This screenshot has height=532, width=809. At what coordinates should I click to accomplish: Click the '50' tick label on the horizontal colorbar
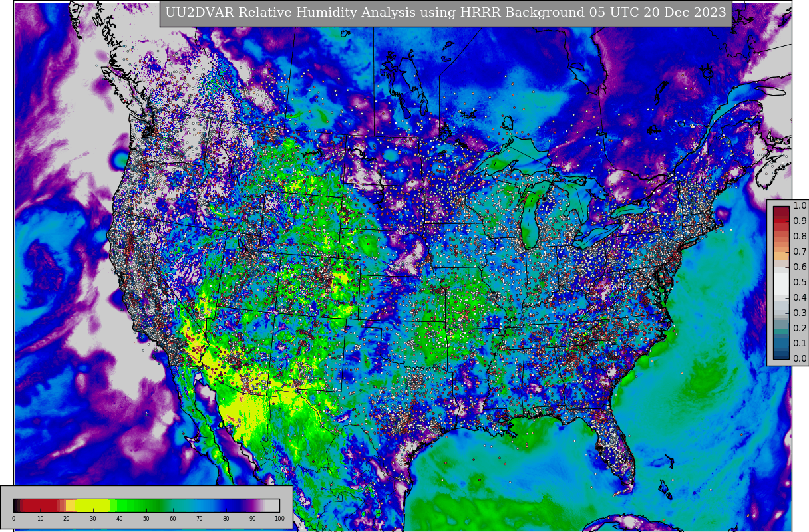(x=146, y=519)
